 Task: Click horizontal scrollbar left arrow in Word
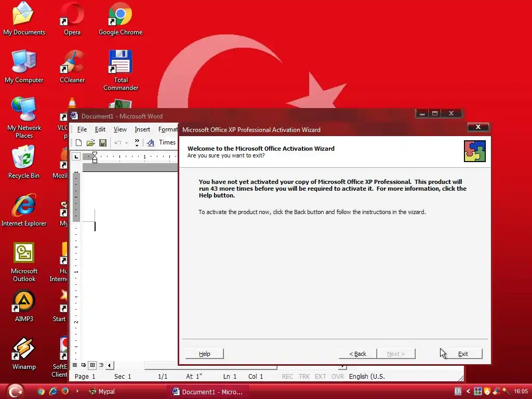point(109,365)
